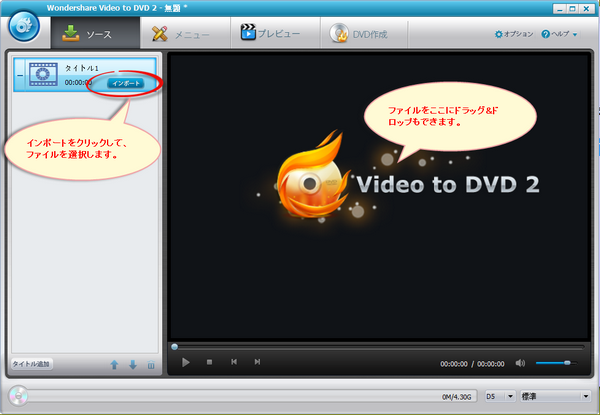Minimize the Wondershare window
Screen dimensions: 600x415
point(559,9)
